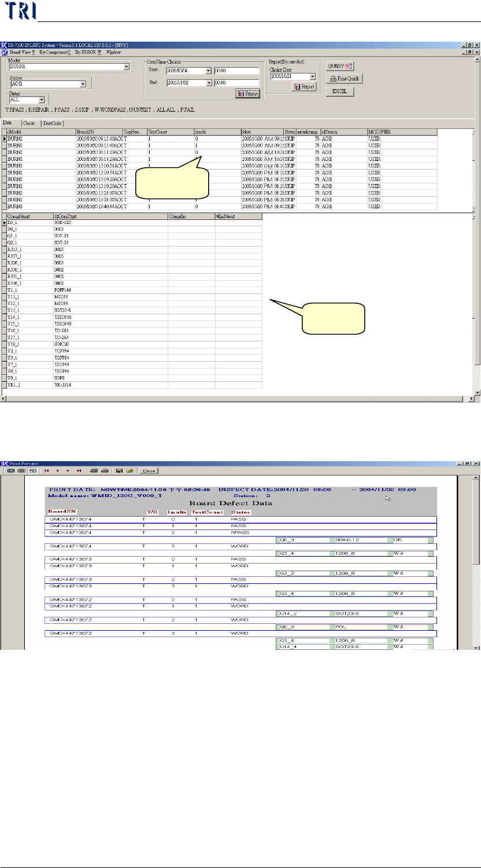This screenshot has width=481, height=868.
Task: Go to first page in Print Preview
Action: (46, 470)
